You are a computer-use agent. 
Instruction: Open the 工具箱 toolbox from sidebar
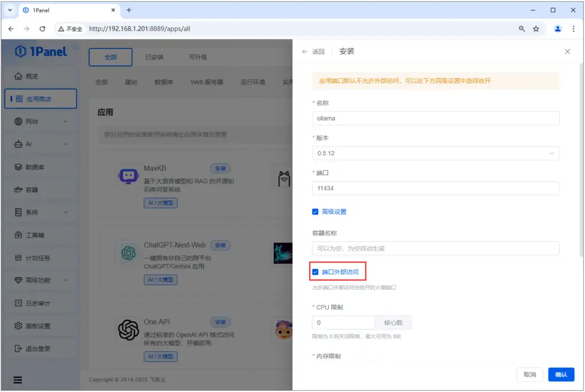pyautogui.click(x=35, y=235)
